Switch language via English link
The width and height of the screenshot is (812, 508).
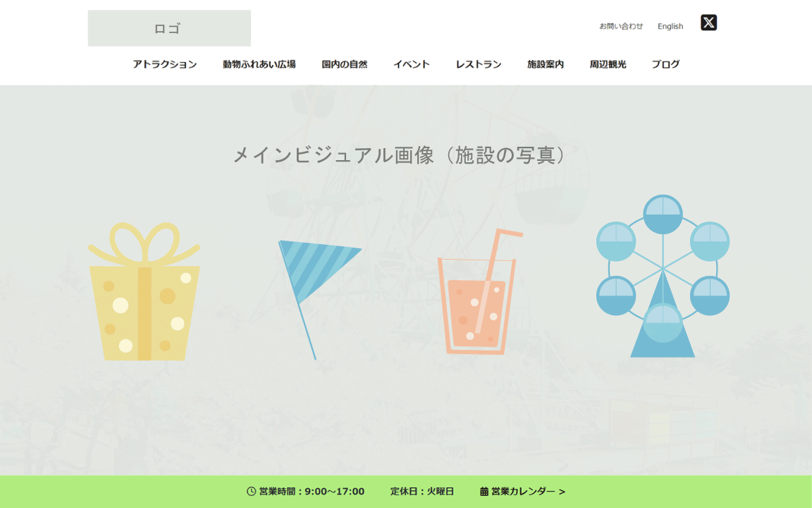coord(670,26)
